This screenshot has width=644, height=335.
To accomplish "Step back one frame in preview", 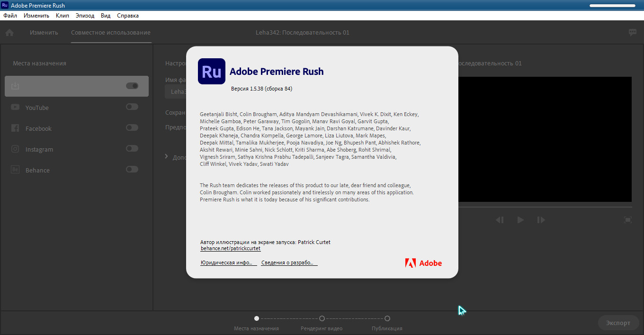I will tap(500, 220).
